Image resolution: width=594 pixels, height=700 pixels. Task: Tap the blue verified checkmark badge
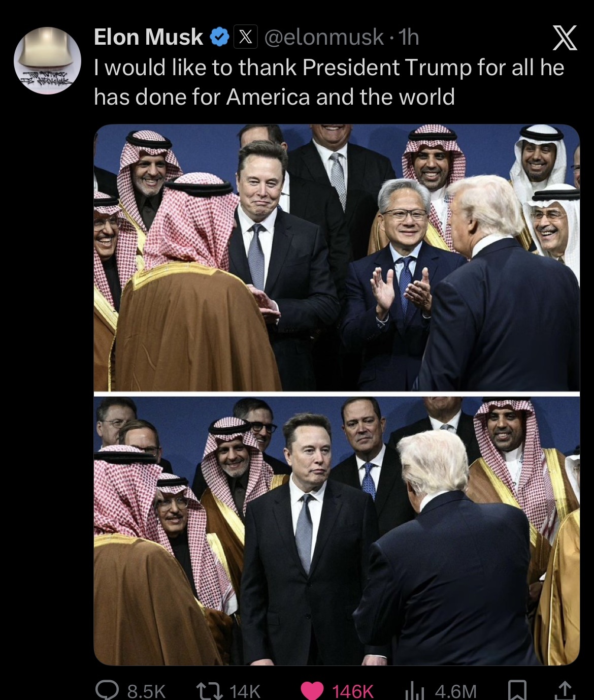(x=219, y=37)
